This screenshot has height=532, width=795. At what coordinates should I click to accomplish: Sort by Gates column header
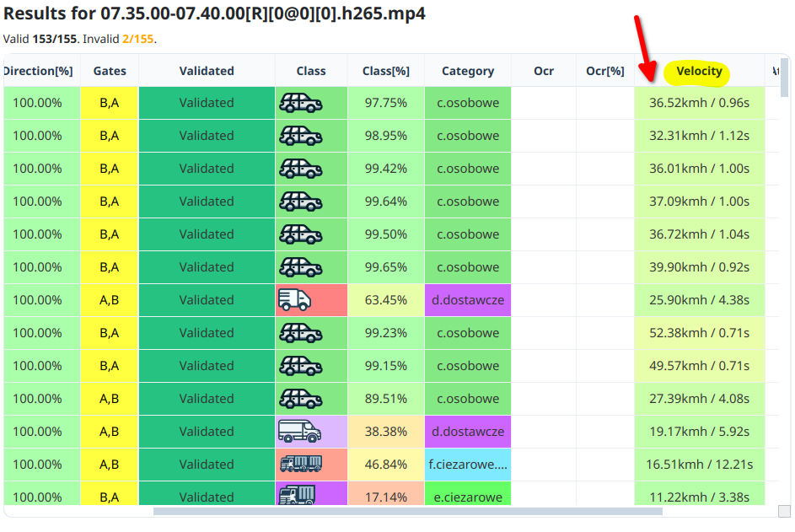coord(110,71)
